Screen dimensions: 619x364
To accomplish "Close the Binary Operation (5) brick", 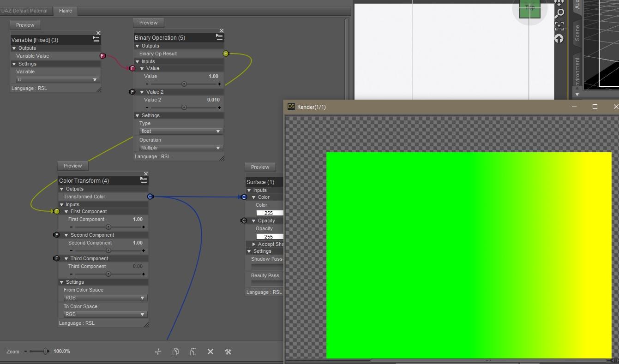I will point(222,31).
